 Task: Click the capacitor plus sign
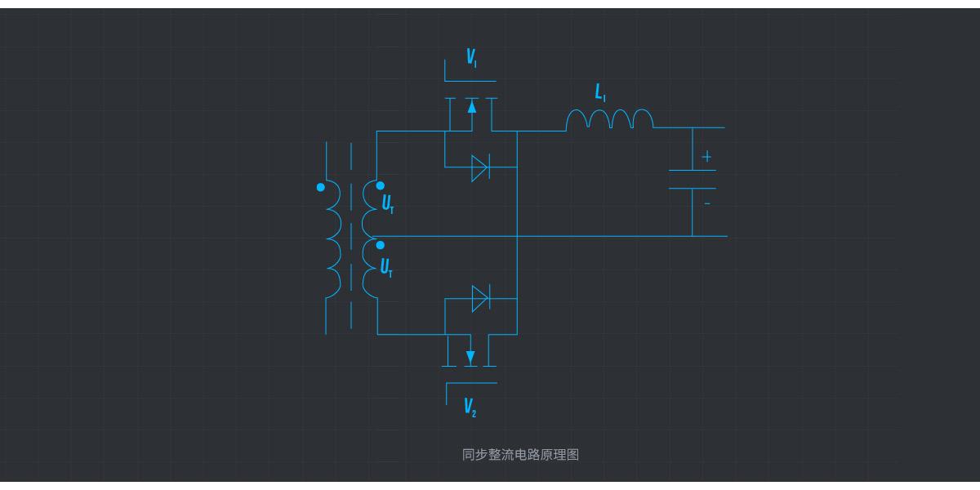(x=706, y=157)
